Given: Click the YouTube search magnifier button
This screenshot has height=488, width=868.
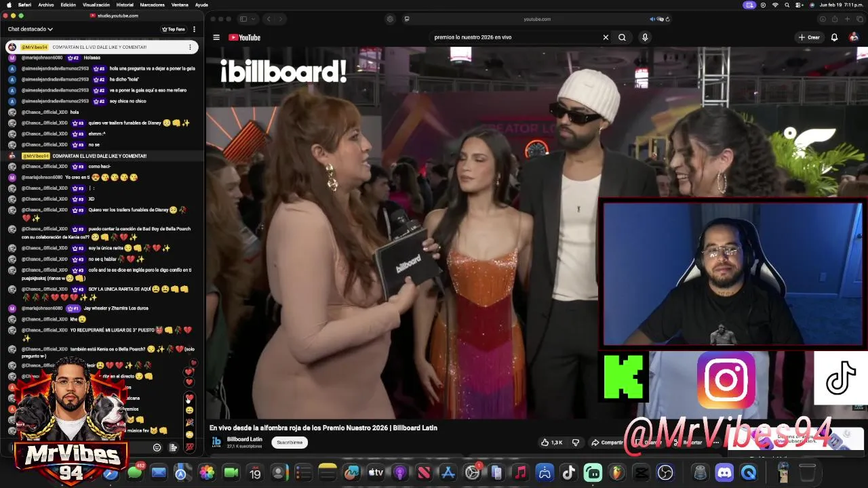Looking at the screenshot, I should click(x=622, y=37).
